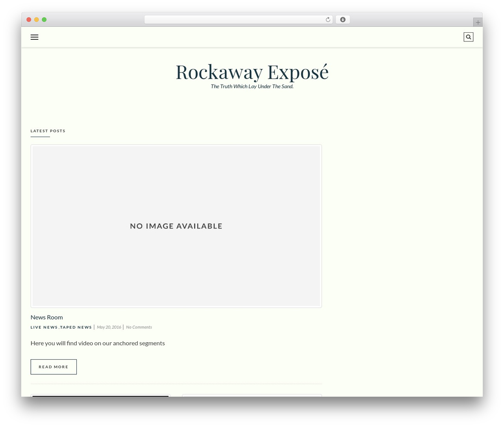Click the excerpt about anchored segments

[x=98, y=343]
